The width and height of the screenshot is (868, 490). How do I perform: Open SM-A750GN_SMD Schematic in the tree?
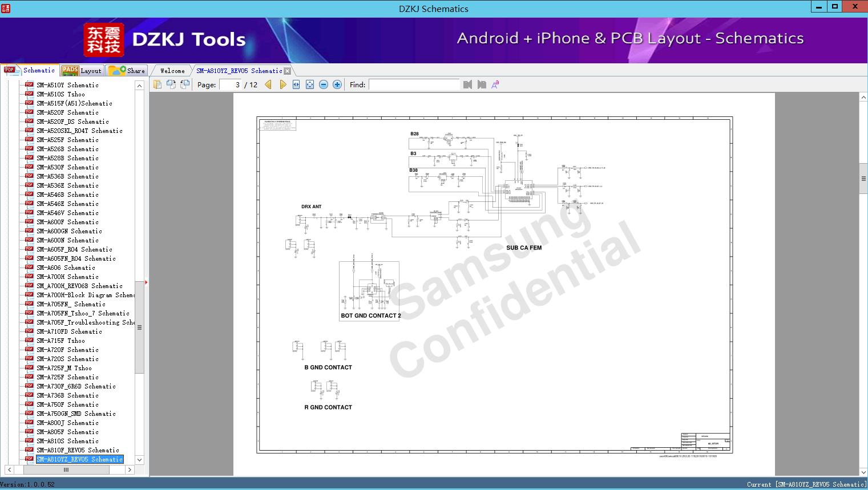pos(76,414)
